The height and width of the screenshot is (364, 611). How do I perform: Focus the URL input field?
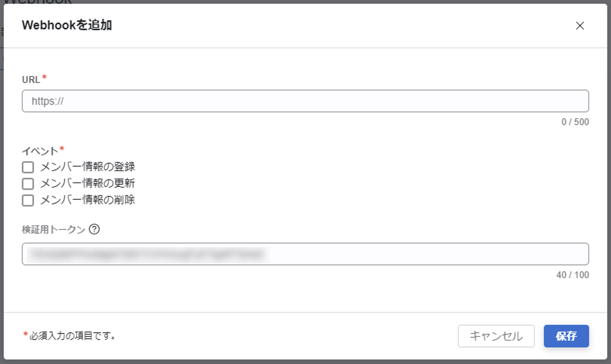point(305,101)
